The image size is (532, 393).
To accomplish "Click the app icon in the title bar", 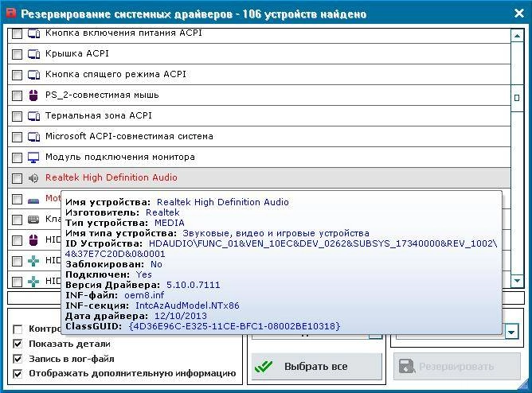I will click(11, 13).
